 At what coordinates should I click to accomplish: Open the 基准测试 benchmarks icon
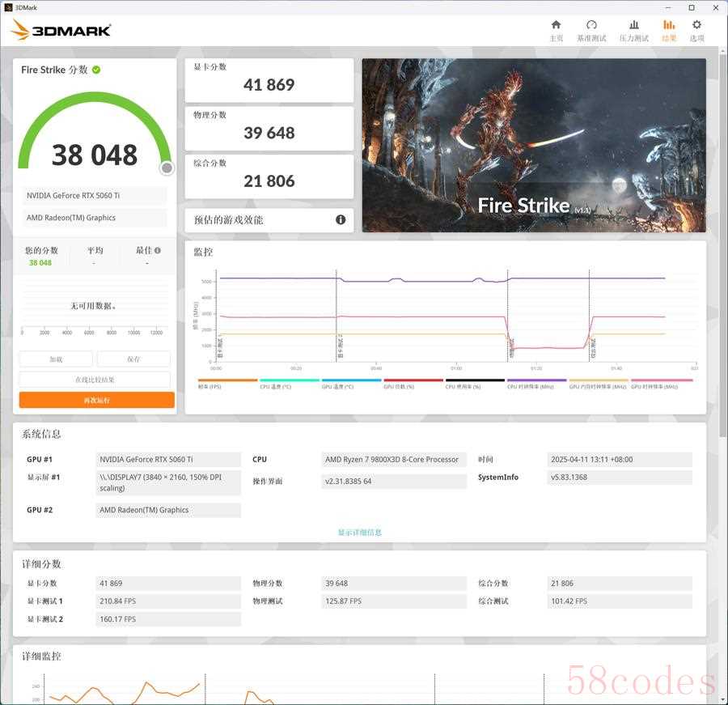click(x=591, y=30)
